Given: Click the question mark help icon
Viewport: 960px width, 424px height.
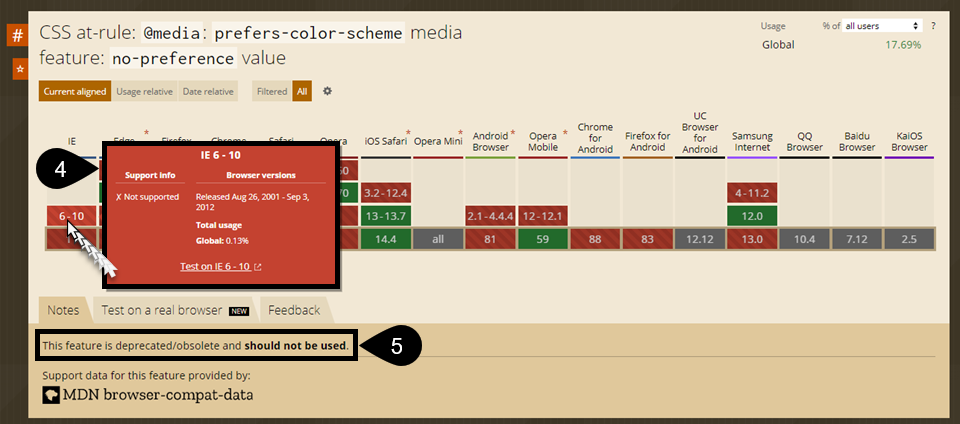Looking at the screenshot, I should pyautogui.click(x=933, y=25).
